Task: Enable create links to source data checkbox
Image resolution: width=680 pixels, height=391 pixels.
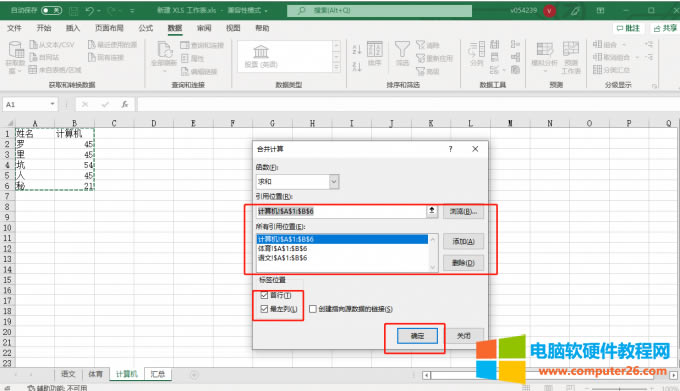Action: [x=313, y=309]
